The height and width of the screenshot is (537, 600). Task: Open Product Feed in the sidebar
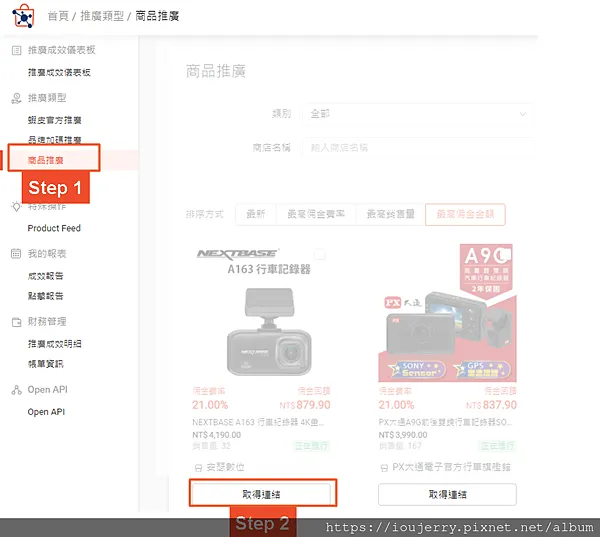pos(54,228)
